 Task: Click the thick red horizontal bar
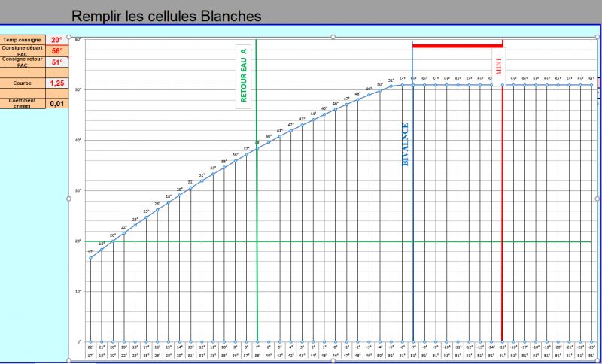click(457, 46)
